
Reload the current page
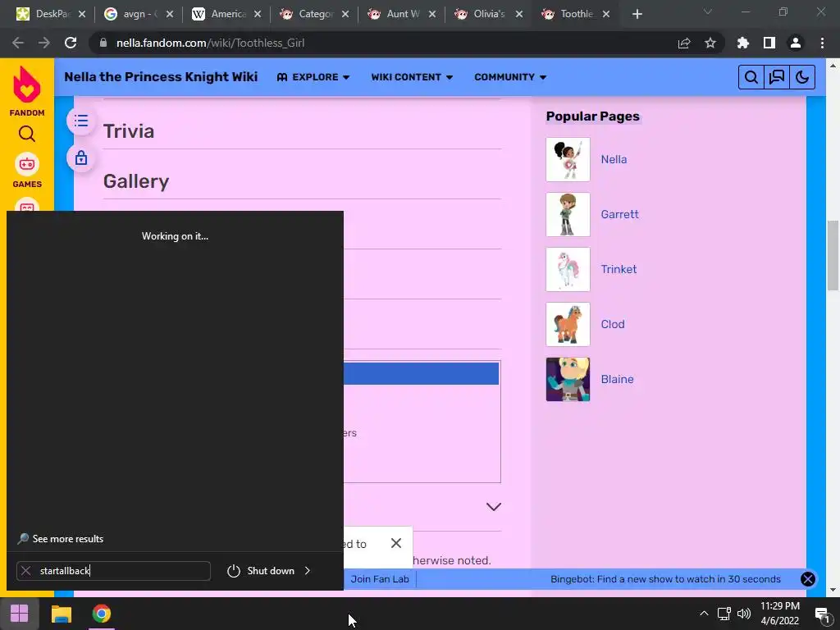coord(71,43)
